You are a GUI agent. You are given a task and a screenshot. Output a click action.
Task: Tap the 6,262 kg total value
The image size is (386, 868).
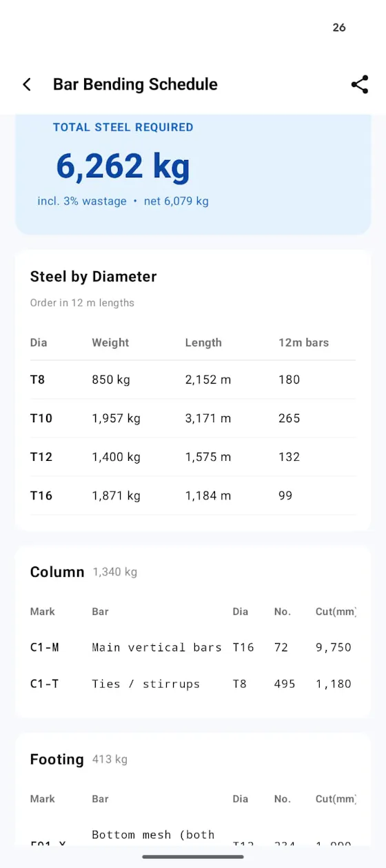pyautogui.click(x=123, y=166)
